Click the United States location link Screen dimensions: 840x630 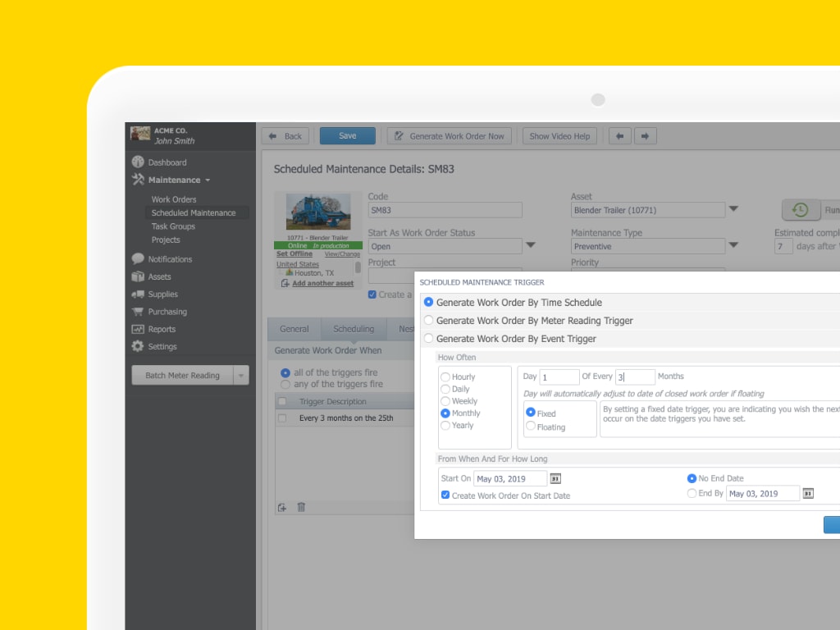(297, 264)
